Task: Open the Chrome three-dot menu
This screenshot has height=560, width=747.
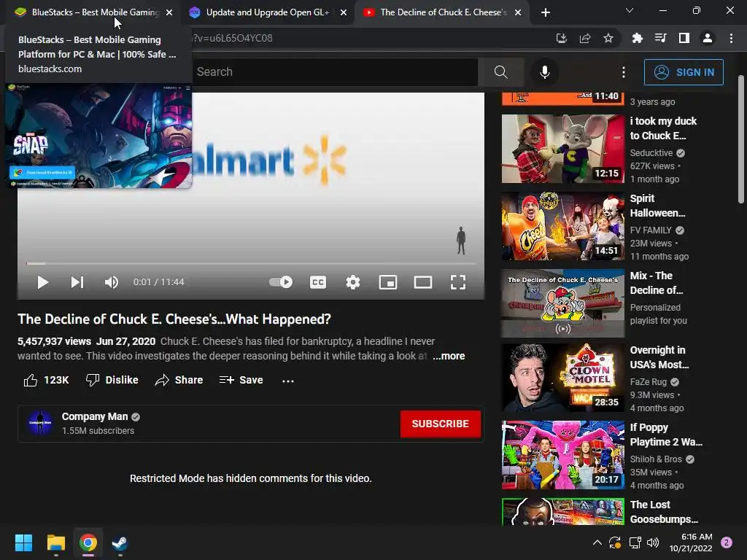Action: pyautogui.click(x=731, y=39)
